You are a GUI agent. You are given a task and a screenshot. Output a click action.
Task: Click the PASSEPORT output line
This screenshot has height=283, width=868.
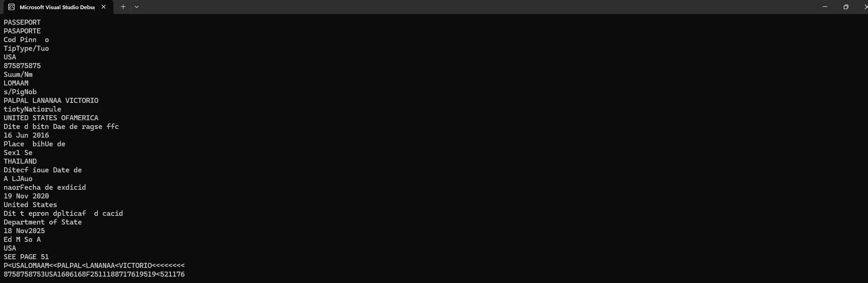(22, 22)
